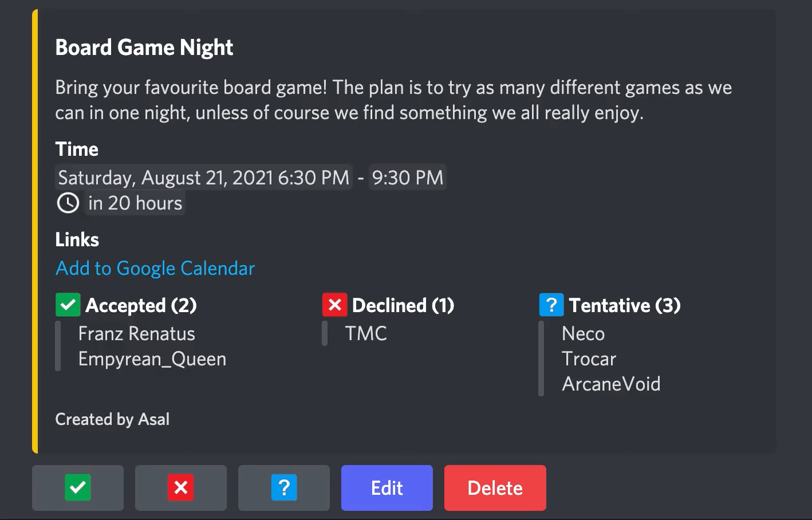Select Franz Renatus in the Accepted list

136,334
